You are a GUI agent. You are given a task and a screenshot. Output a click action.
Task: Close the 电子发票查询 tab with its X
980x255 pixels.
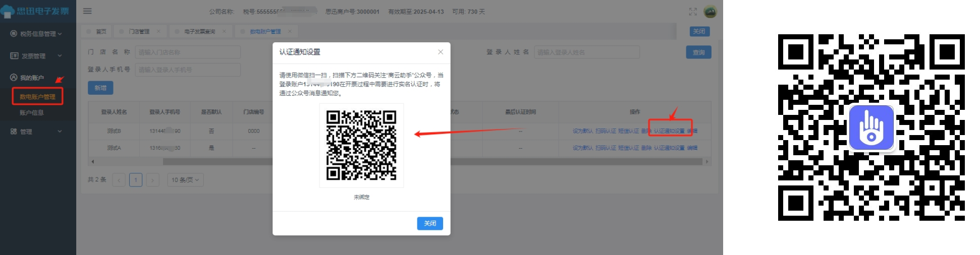tap(224, 31)
